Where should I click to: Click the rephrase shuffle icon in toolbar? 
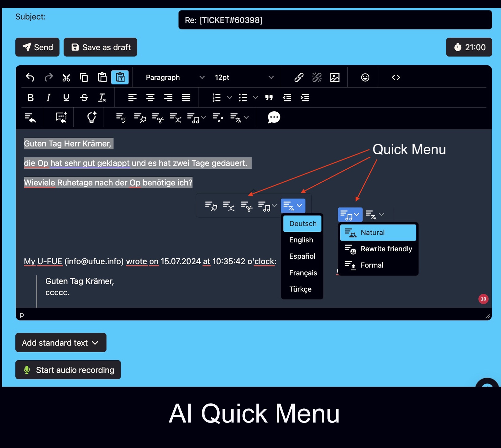coord(176,118)
